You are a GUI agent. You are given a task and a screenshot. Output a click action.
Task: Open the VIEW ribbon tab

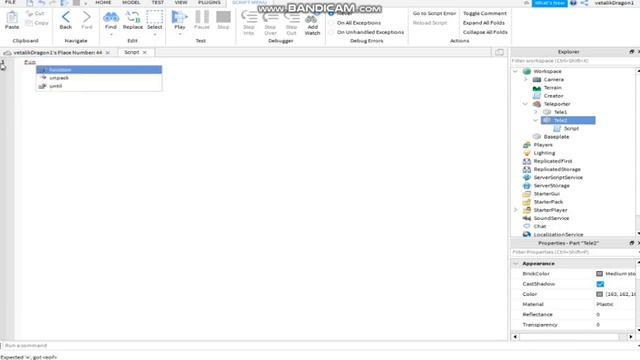point(181,2)
